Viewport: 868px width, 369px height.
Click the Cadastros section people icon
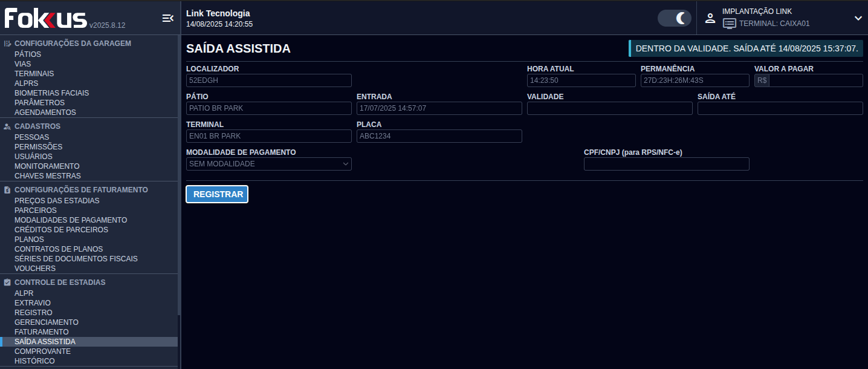point(7,126)
